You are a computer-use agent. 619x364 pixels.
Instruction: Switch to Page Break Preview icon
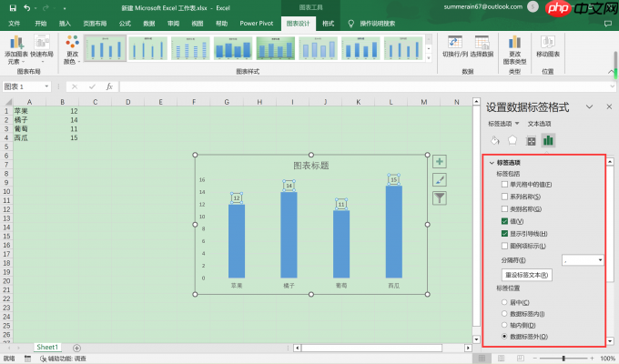[521, 358]
